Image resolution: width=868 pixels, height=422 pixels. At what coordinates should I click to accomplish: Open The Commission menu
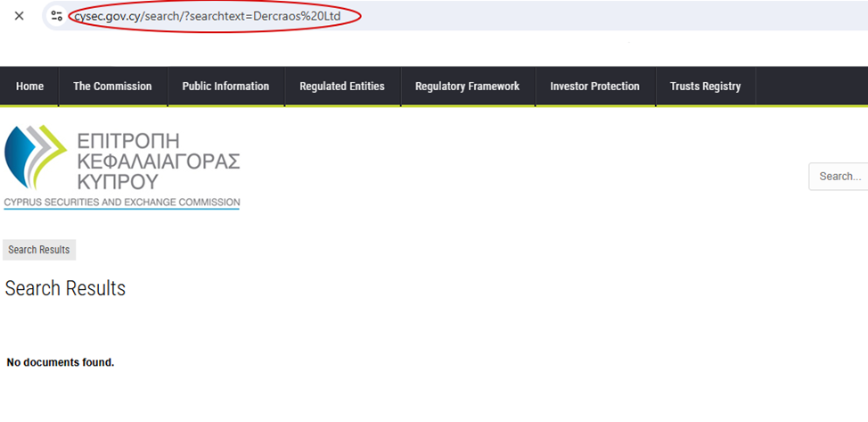pyautogui.click(x=112, y=87)
